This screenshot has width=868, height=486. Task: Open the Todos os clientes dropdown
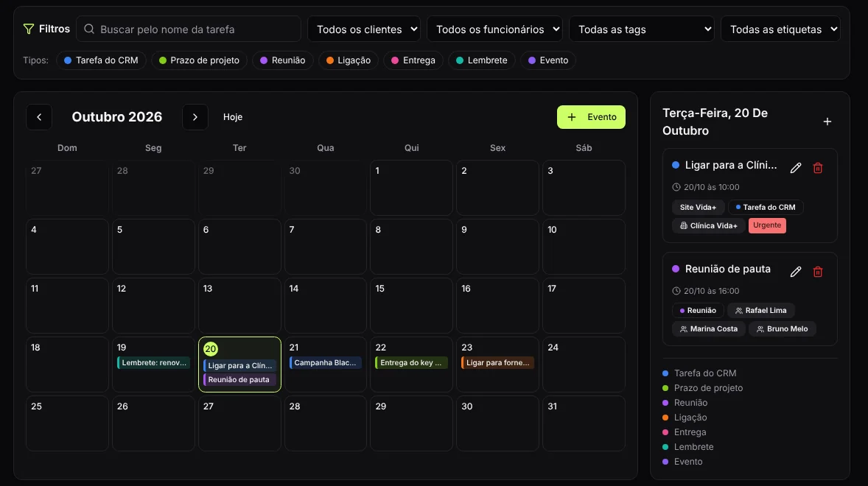pos(364,29)
